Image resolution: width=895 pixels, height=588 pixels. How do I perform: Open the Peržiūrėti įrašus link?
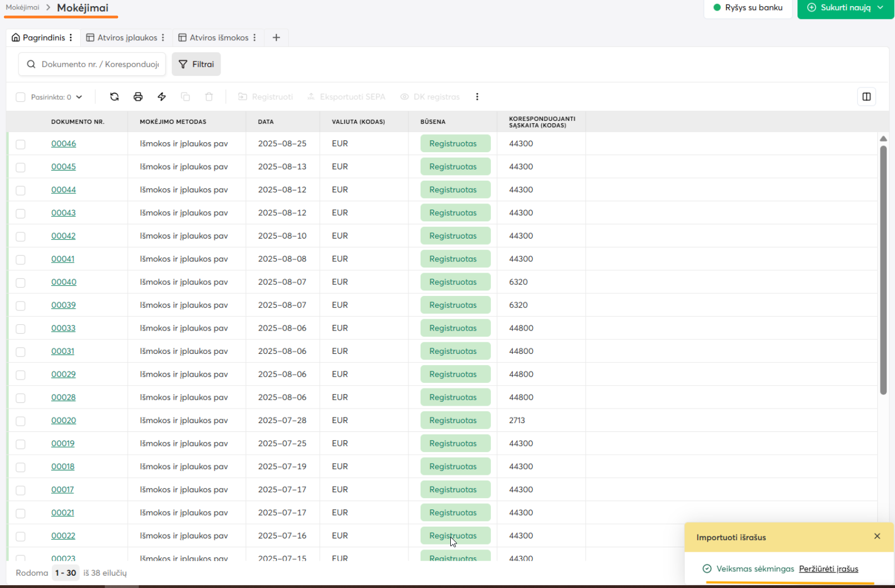(x=828, y=569)
